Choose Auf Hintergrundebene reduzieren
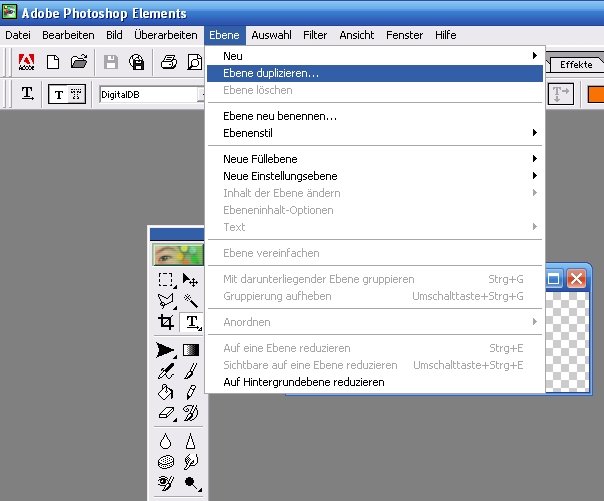Screen dimensions: 604x501 375,382
